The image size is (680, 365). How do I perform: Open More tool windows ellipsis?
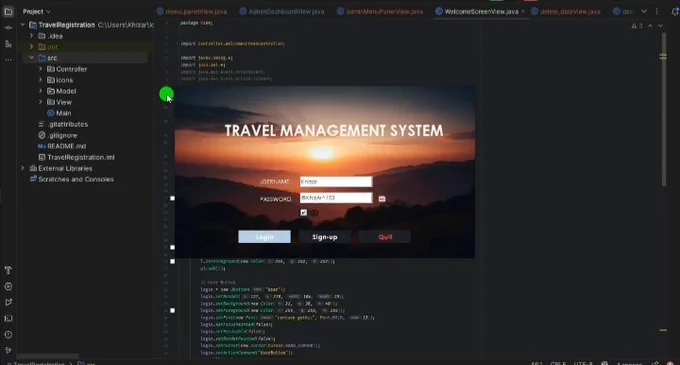pos(8,59)
